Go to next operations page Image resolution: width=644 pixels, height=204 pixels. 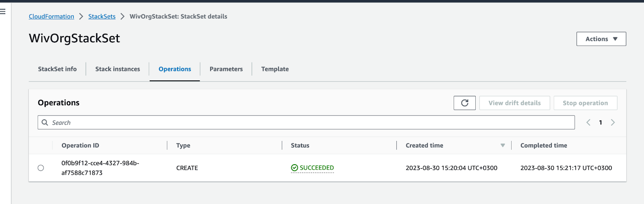(x=613, y=122)
